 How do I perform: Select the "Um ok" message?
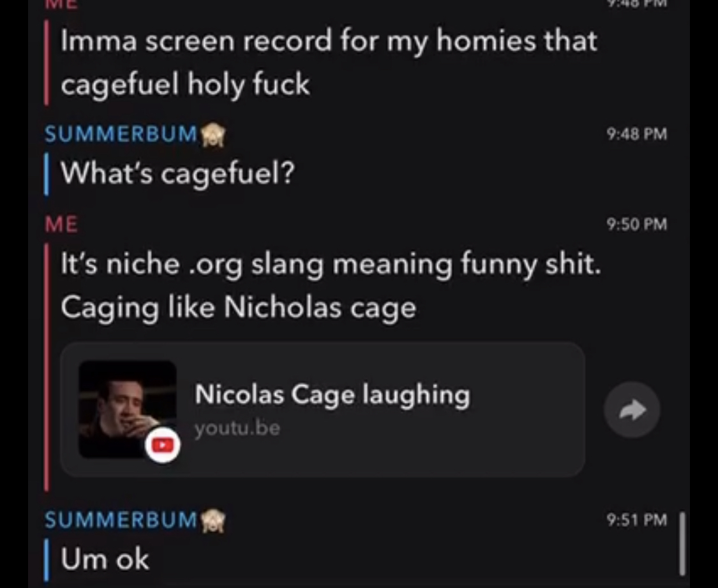[105, 559]
